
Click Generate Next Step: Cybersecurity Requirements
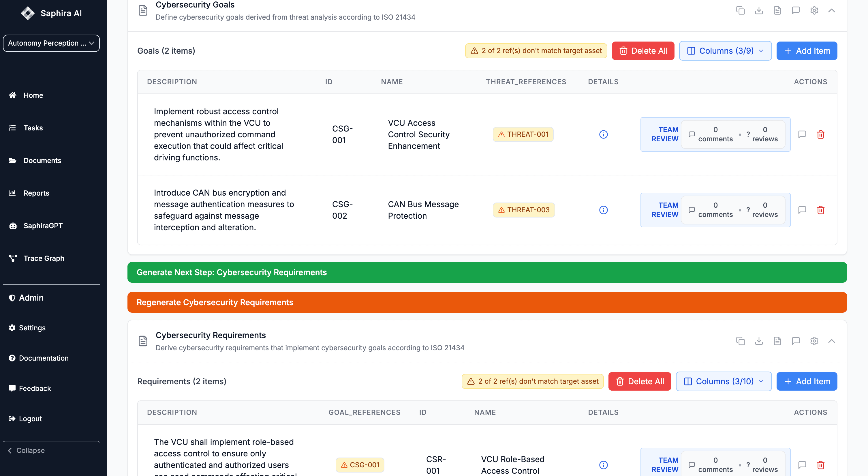click(x=487, y=272)
